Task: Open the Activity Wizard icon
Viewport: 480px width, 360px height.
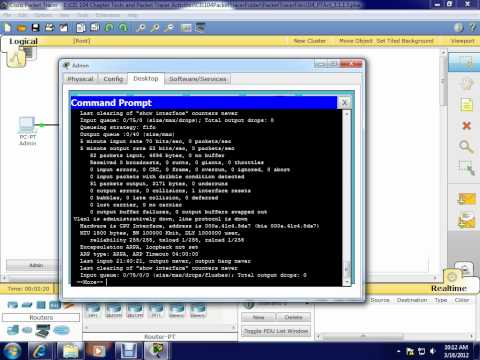Action: click(63, 28)
